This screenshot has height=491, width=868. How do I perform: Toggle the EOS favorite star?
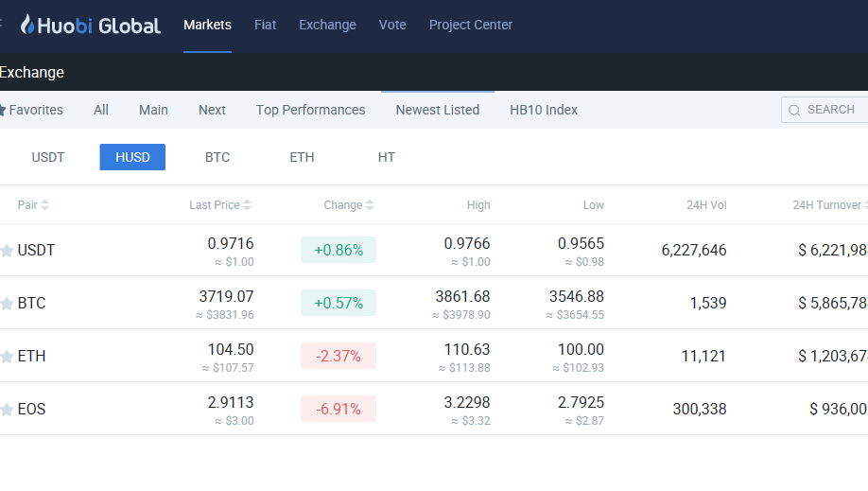pos(7,410)
